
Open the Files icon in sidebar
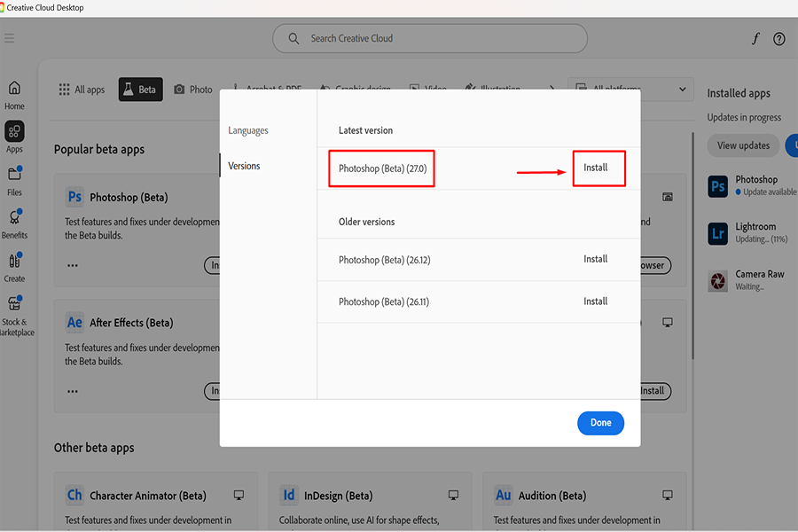(x=14, y=178)
